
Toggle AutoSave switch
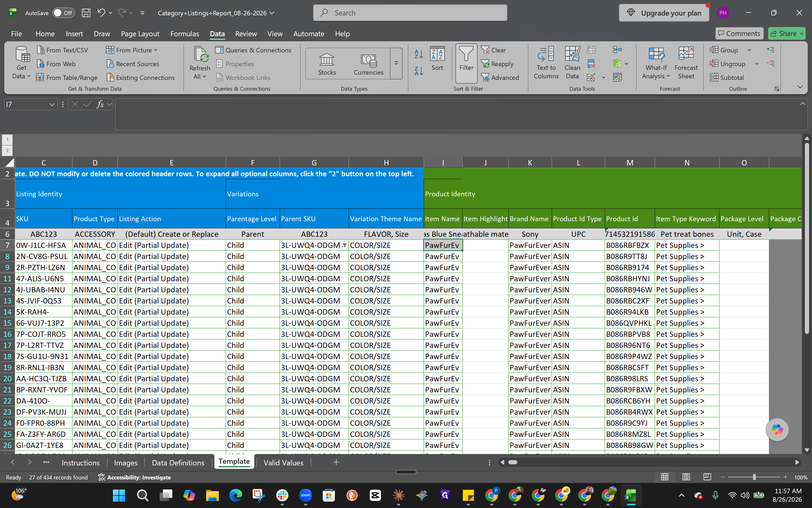63,13
